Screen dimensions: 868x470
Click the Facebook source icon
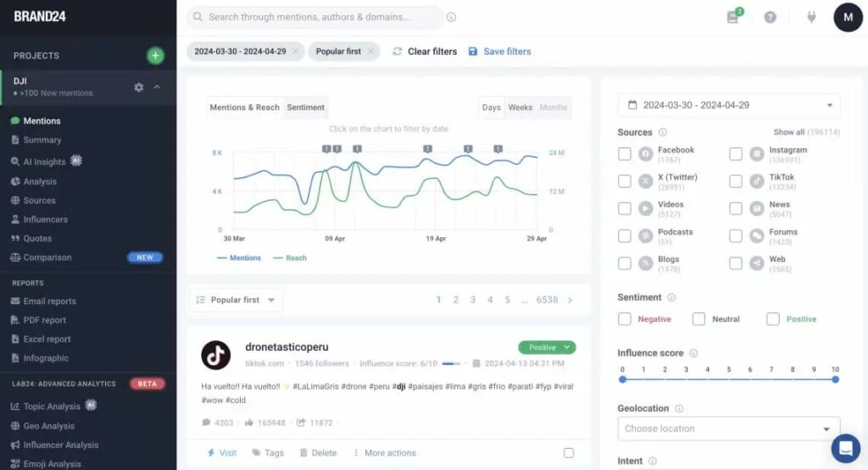pyautogui.click(x=645, y=154)
